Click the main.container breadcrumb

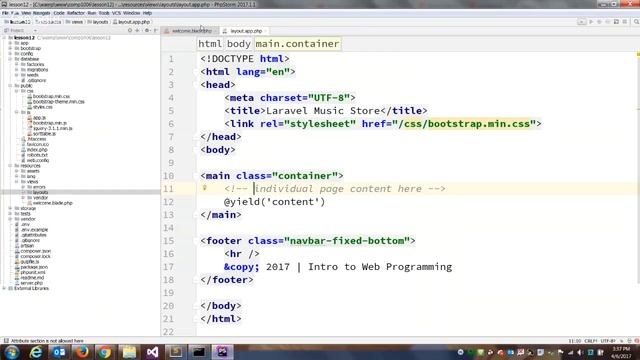tap(297, 44)
